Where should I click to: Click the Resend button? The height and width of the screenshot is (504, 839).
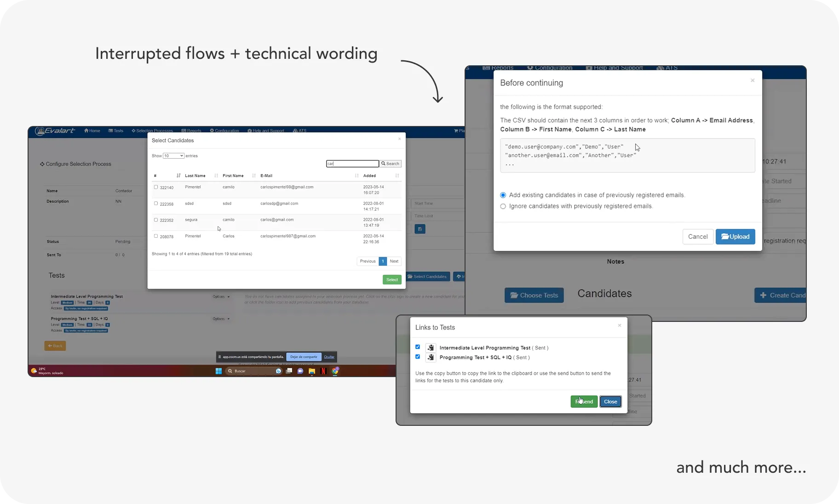click(584, 401)
